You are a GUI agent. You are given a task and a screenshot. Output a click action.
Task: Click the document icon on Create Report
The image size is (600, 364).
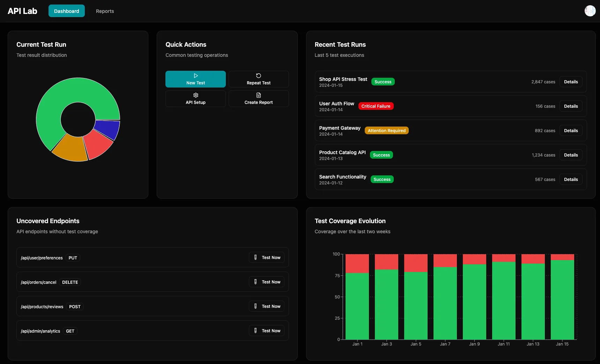coord(258,95)
